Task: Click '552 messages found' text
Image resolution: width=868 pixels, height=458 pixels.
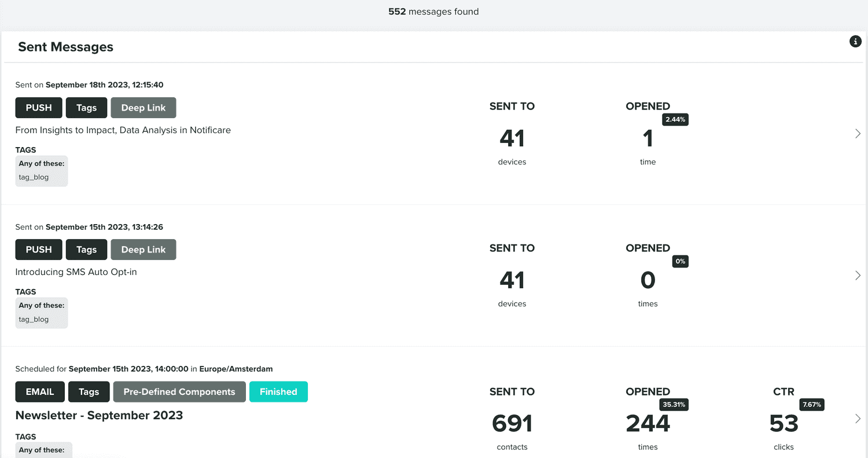Action: coord(433,12)
